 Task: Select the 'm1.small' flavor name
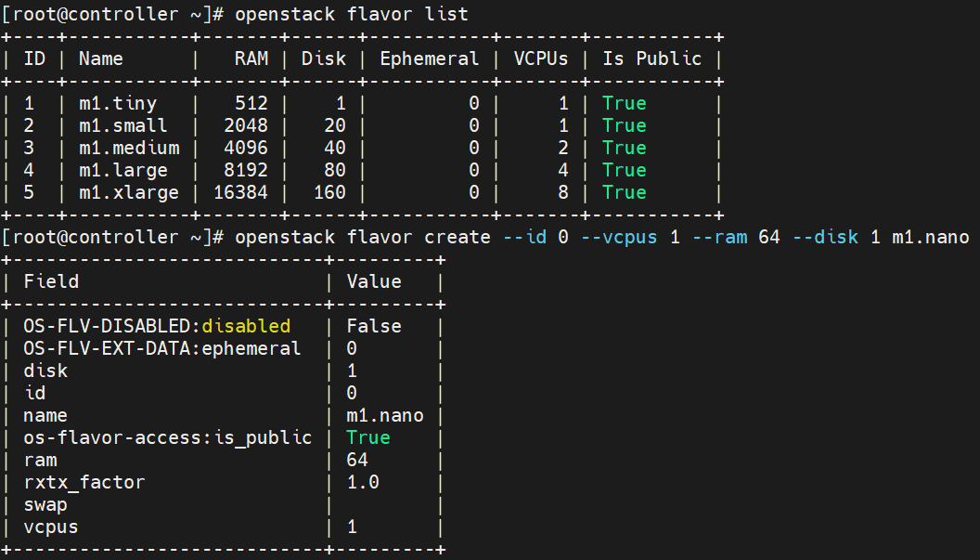pyautogui.click(x=123, y=125)
